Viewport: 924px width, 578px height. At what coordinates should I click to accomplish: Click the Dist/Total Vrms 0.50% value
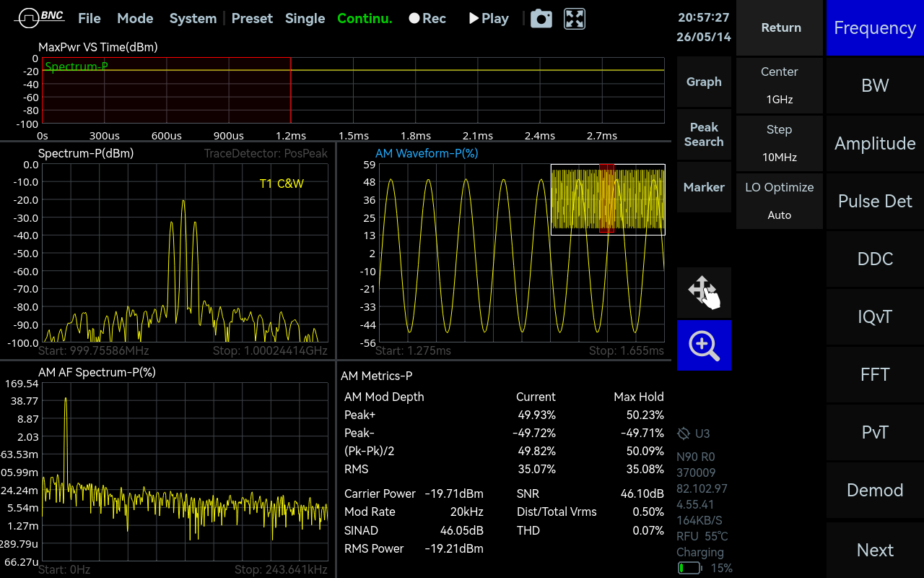(x=647, y=512)
